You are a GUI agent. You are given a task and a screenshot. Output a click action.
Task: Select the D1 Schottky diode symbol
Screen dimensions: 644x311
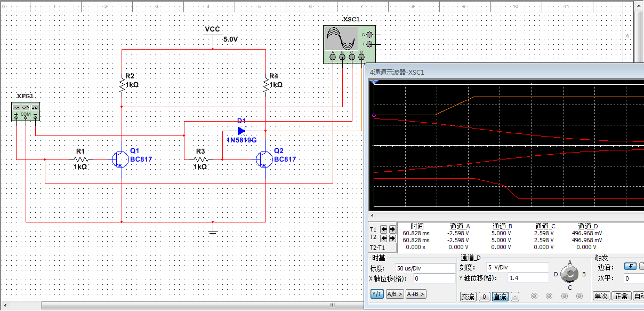coord(241,130)
